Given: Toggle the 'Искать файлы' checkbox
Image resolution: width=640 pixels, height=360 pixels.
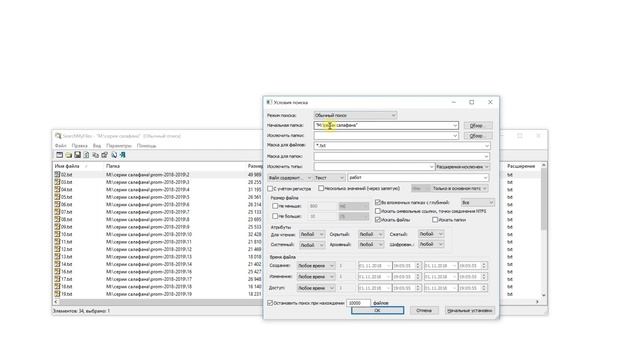Looking at the screenshot, I should [x=378, y=220].
